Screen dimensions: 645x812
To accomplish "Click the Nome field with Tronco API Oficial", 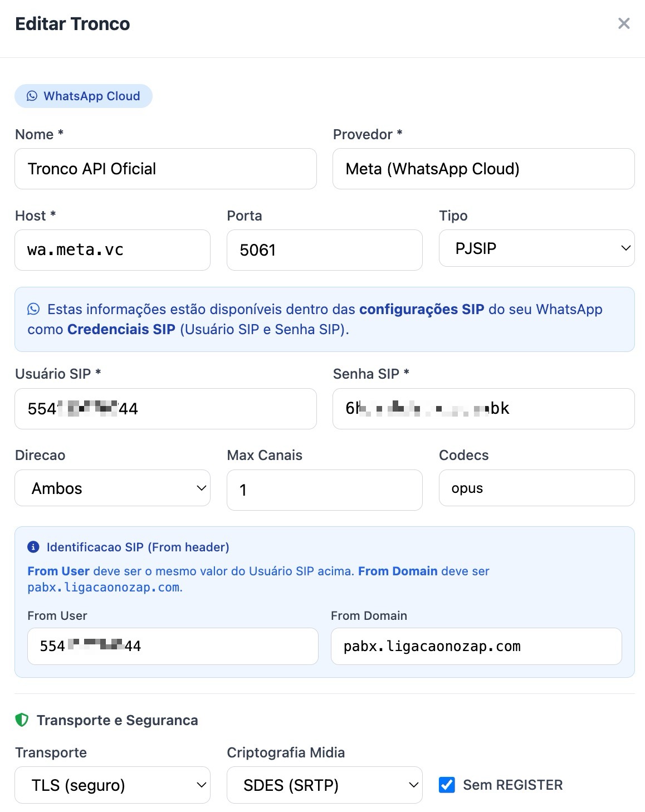I will pos(165,169).
